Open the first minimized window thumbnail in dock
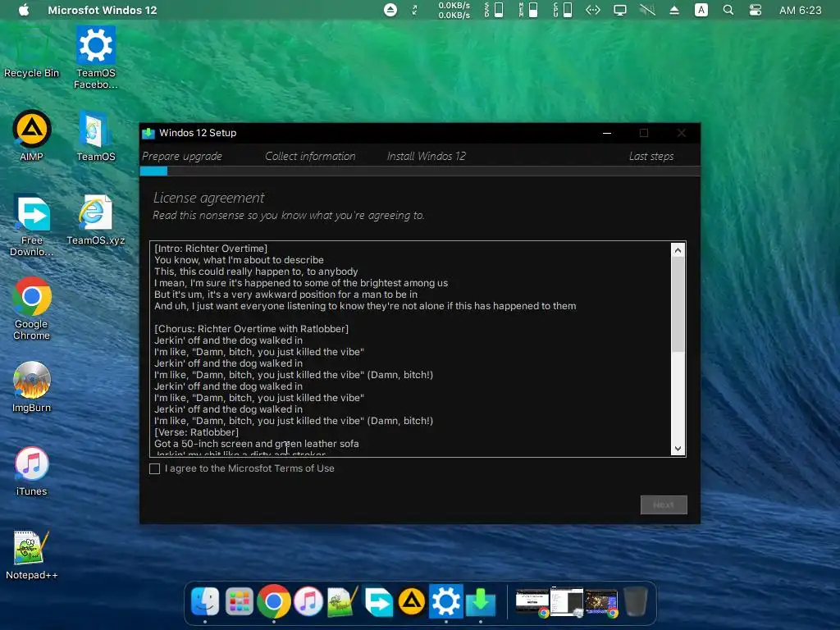This screenshot has width=840, height=630. tap(532, 602)
